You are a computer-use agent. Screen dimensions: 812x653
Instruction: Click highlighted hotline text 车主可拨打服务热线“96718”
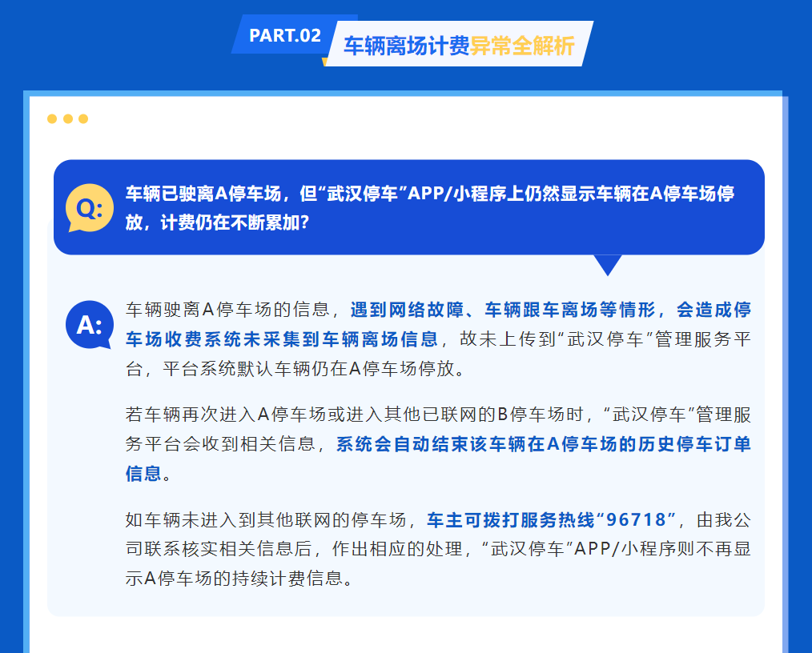coord(552,519)
